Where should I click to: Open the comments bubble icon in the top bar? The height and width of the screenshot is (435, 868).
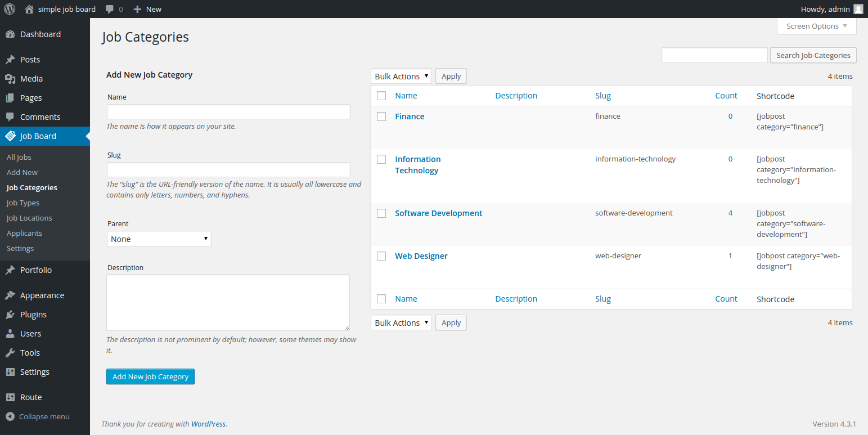pyautogui.click(x=110, y=9)
